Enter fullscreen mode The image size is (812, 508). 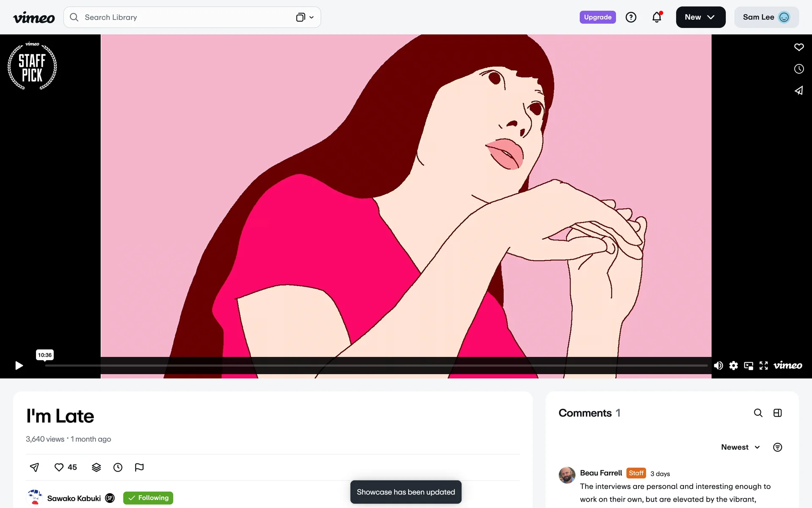tap(763, 365)
